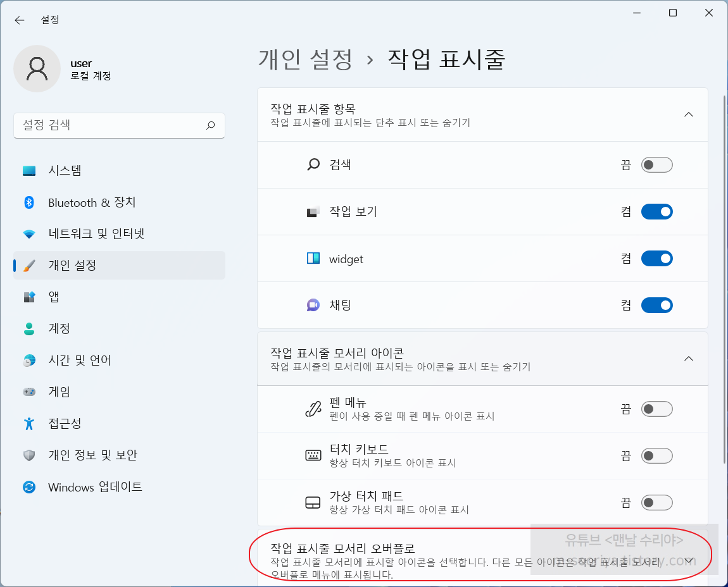Click the 가상 터치 패드 touchpad icon

pos(313,502)
